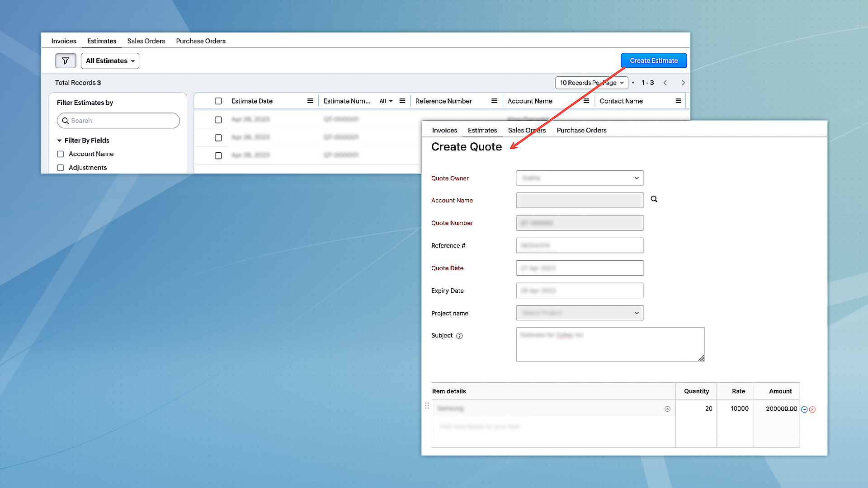
Task: Enable Account Name filter checkbox
Action: coord(61,154)
